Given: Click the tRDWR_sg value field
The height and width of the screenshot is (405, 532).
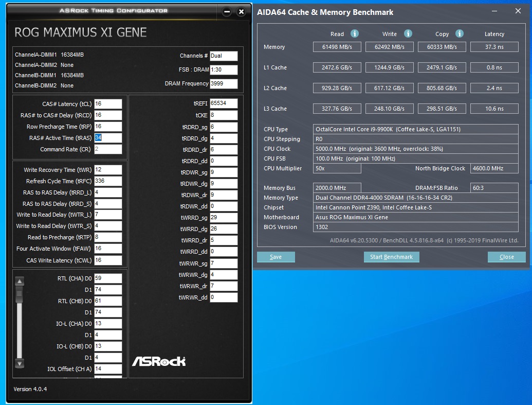Looking at the screenshot, I should (224, 172).
